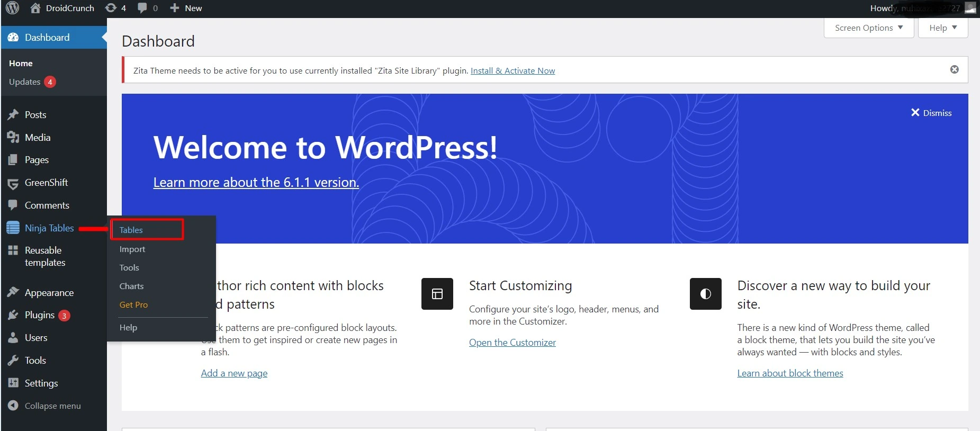Expand the Help dropdown tab
Screen dimensions: 980x431
pos(943,28)
